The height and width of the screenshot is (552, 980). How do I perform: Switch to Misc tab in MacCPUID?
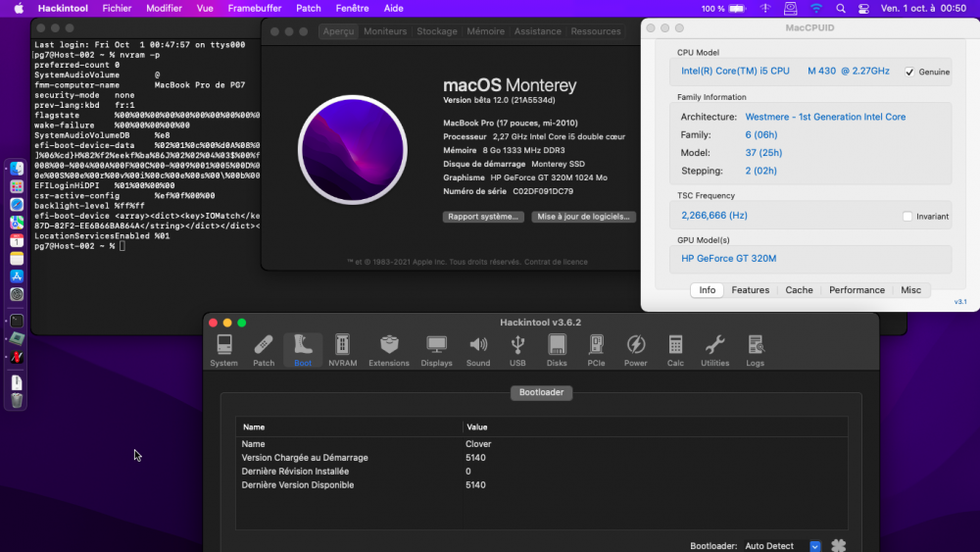pos(910,290)
